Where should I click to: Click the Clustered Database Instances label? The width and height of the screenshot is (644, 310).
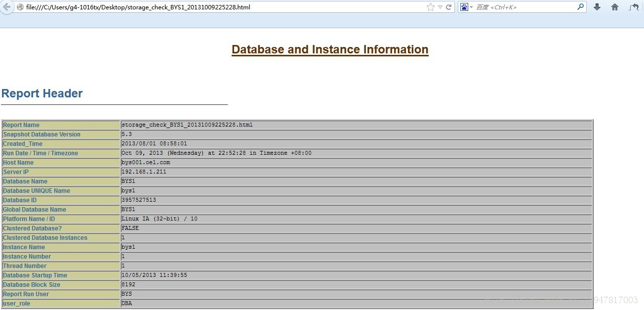[45, 238]
